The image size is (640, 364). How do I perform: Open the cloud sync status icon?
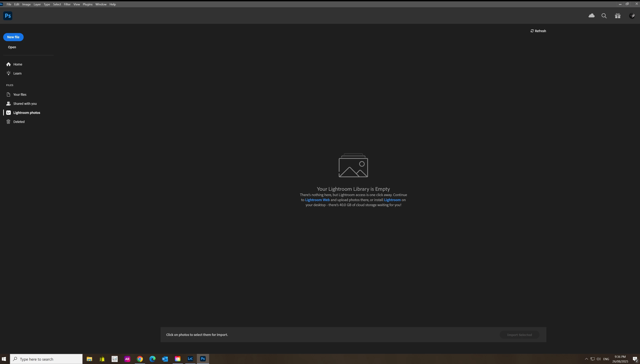pyautogui.click(x=591, y=16)
